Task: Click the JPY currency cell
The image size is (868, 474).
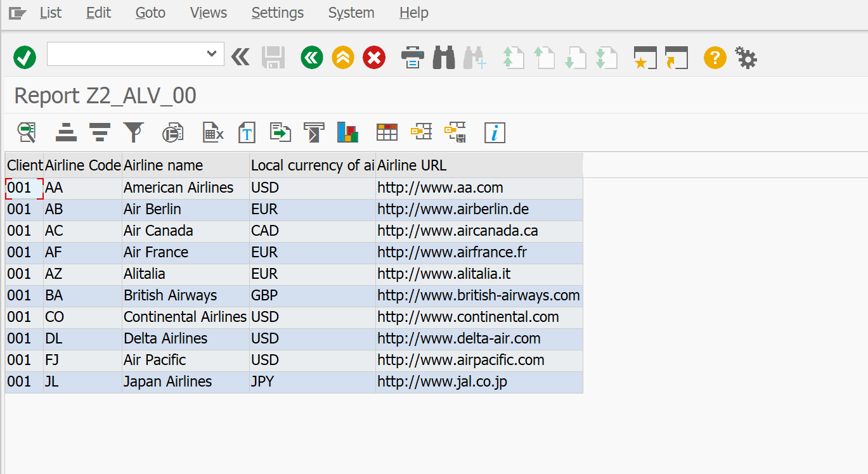Action: [313, 382]
